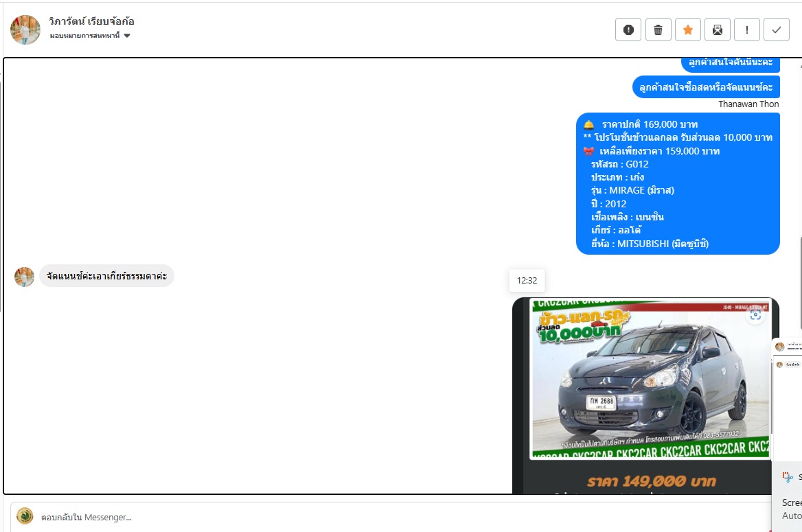This screenshot has height=532, width=802.
Task: Click the image scan icon on car photo
Action: coord(755,315)
